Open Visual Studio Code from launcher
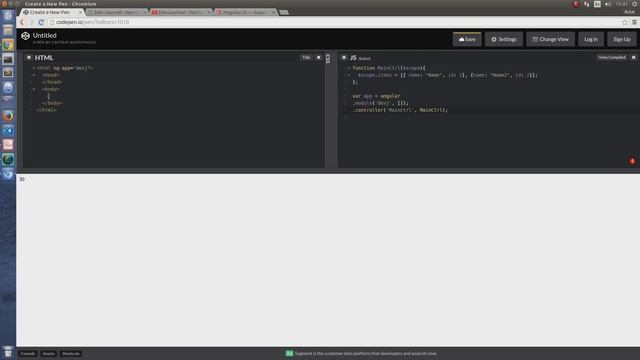640x360 pixels. 8,131
